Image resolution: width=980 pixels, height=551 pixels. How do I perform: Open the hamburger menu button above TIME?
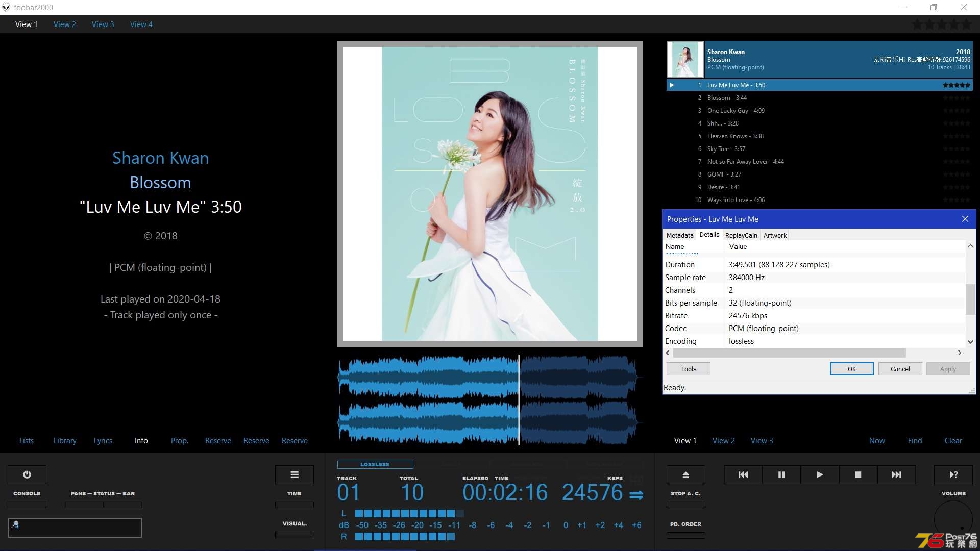pos(295,474)
